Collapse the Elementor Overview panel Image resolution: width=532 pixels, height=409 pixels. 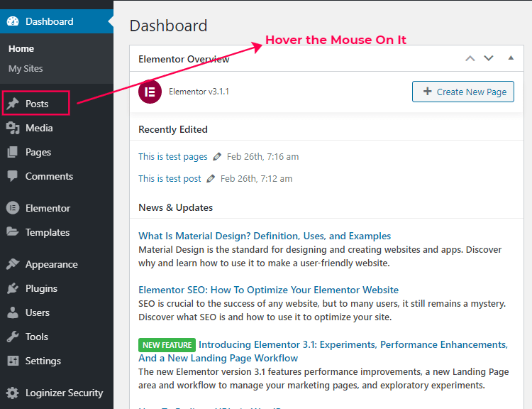(x=511, y=58)
